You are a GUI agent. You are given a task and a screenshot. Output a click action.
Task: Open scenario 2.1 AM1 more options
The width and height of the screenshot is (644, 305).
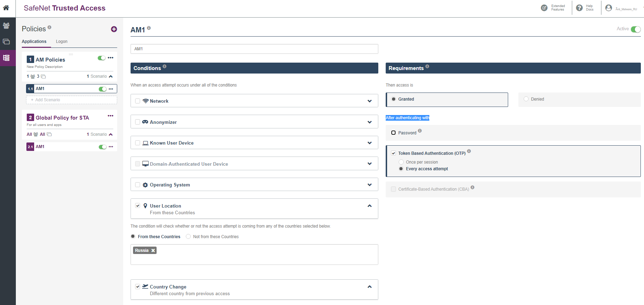click(x=111, y=147)
